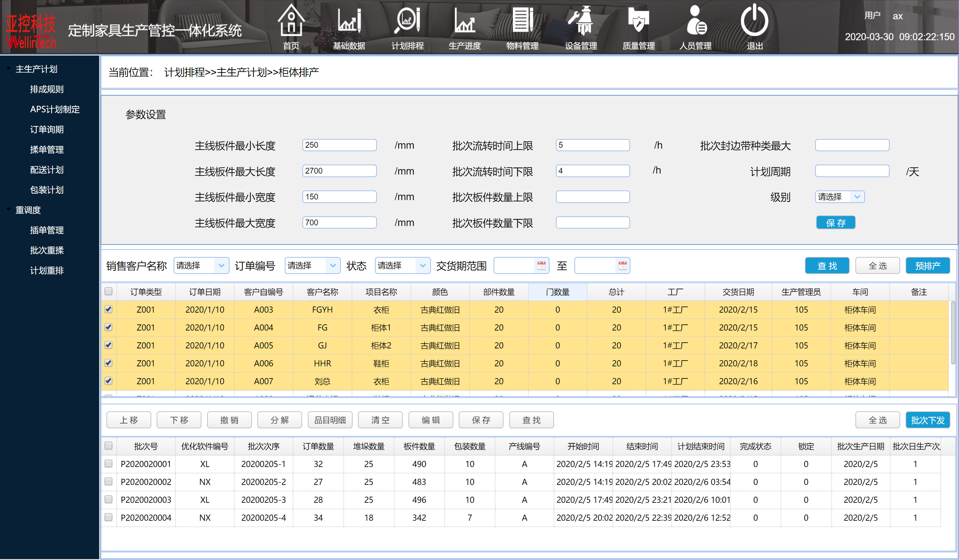Click the 退出 power exit icon
Viewport: 959px width, 560px height.
click(755, 20)
